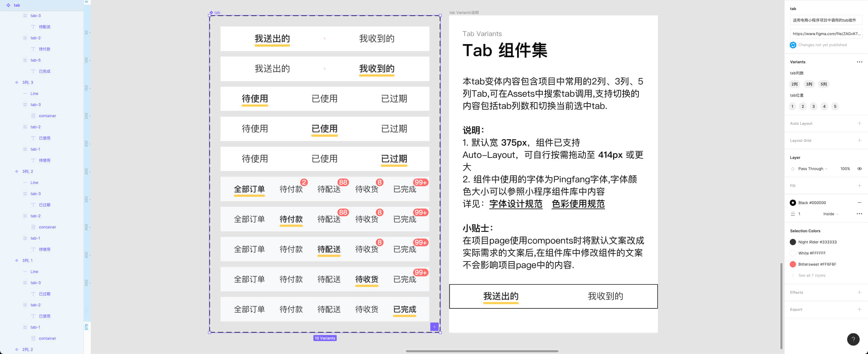Screen dimensions: 868x354
Task: Select tab位置 chip 2
Action: pos(803,106)
